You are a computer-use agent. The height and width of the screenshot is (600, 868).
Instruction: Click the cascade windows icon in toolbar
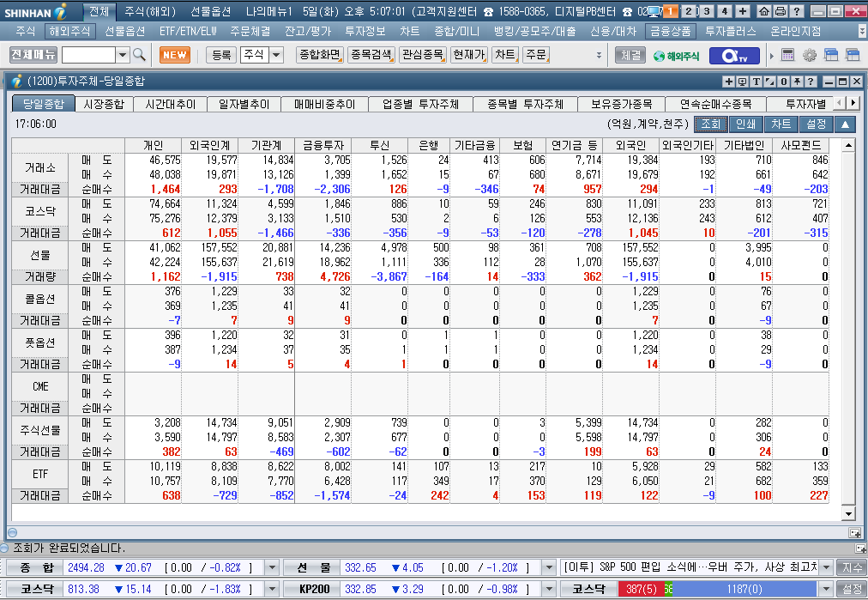click(831, 55)
